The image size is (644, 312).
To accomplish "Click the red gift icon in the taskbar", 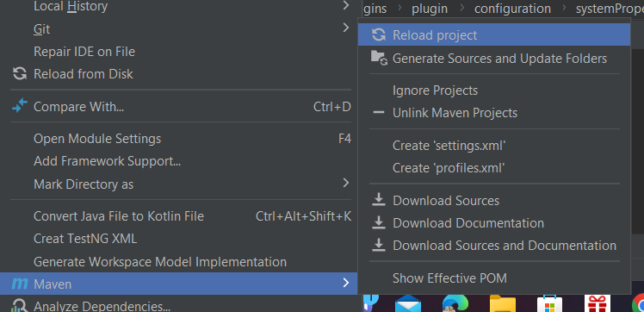I will 598,304.
